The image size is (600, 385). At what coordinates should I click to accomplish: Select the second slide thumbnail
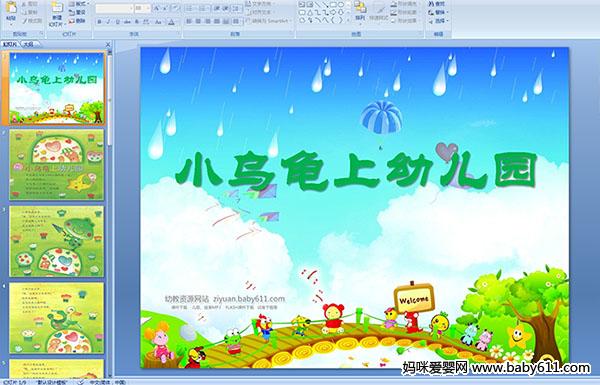[57, 165]
